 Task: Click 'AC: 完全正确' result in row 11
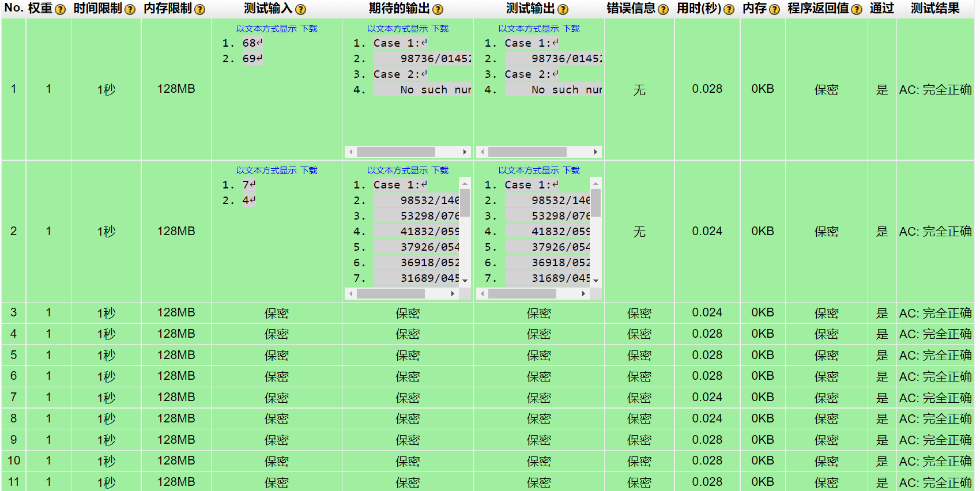pyautogui.click(x=935, y=482)
